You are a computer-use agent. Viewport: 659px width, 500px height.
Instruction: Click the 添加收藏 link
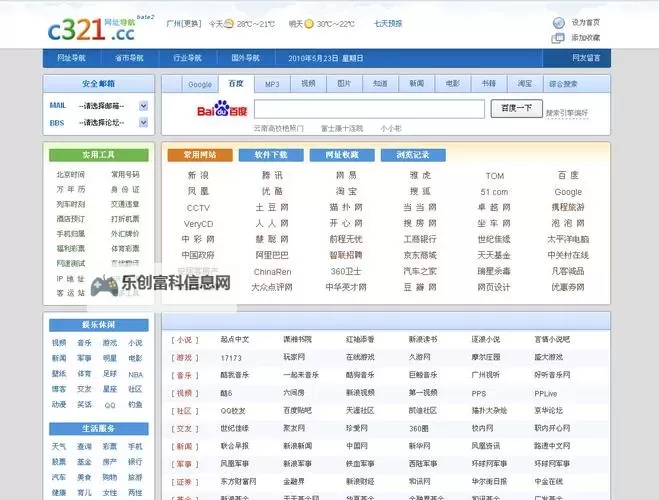(x=585, y=38)
